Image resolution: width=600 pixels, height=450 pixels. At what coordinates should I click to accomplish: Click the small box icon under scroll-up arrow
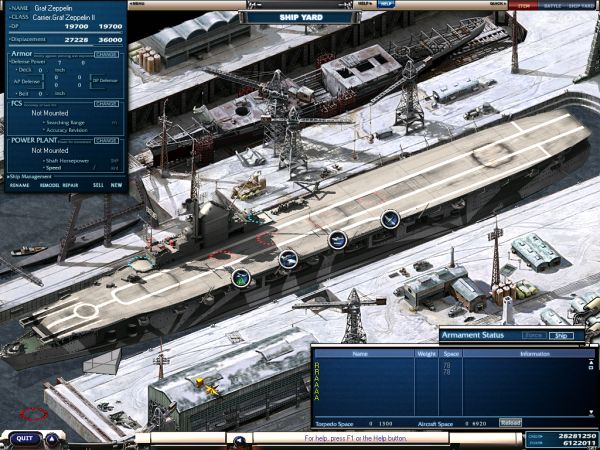(592, 367)
